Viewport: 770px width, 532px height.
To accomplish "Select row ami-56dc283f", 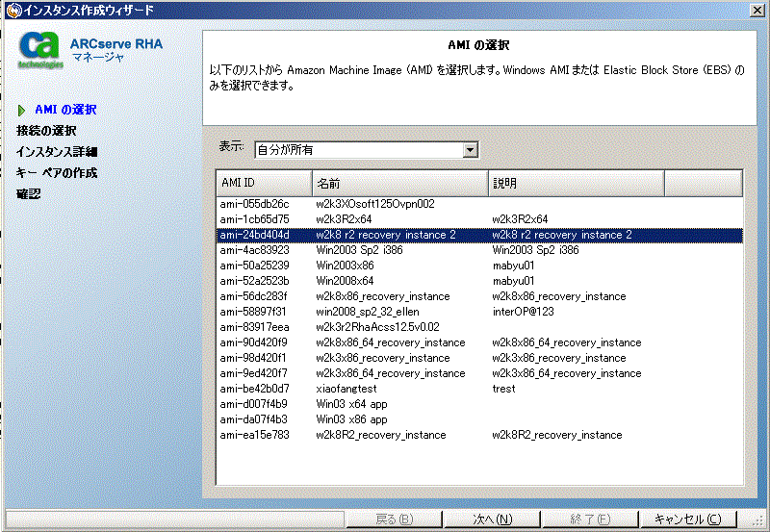I will 479,296.
